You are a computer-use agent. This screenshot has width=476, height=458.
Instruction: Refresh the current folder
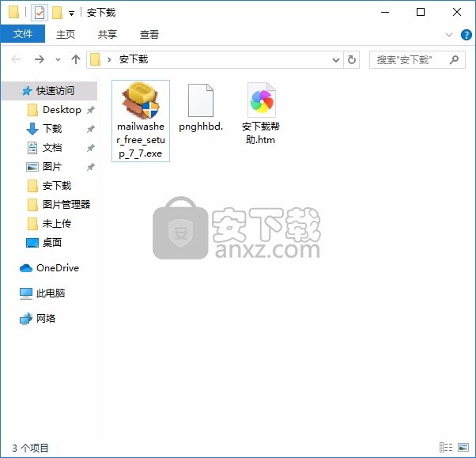pos(352,59)
